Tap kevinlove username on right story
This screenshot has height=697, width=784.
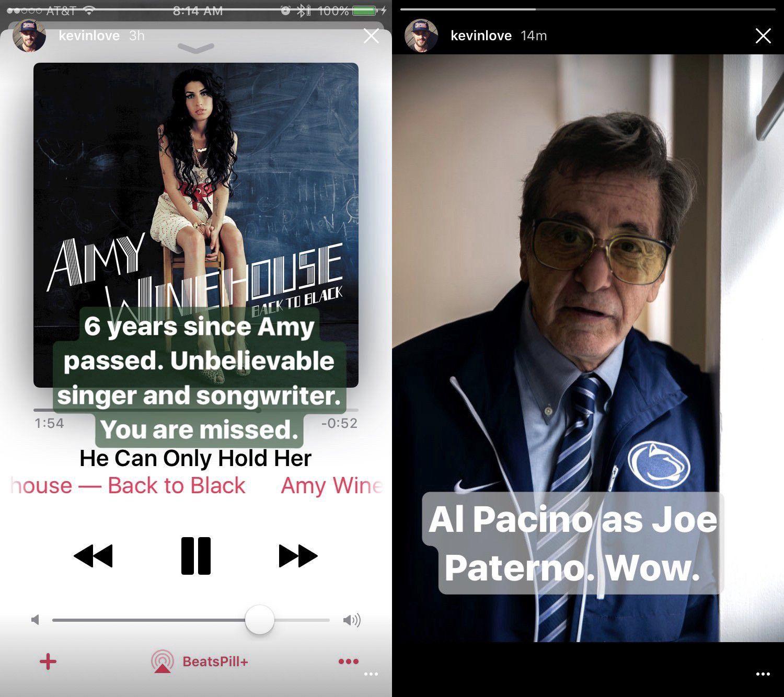tap(481, 36)
